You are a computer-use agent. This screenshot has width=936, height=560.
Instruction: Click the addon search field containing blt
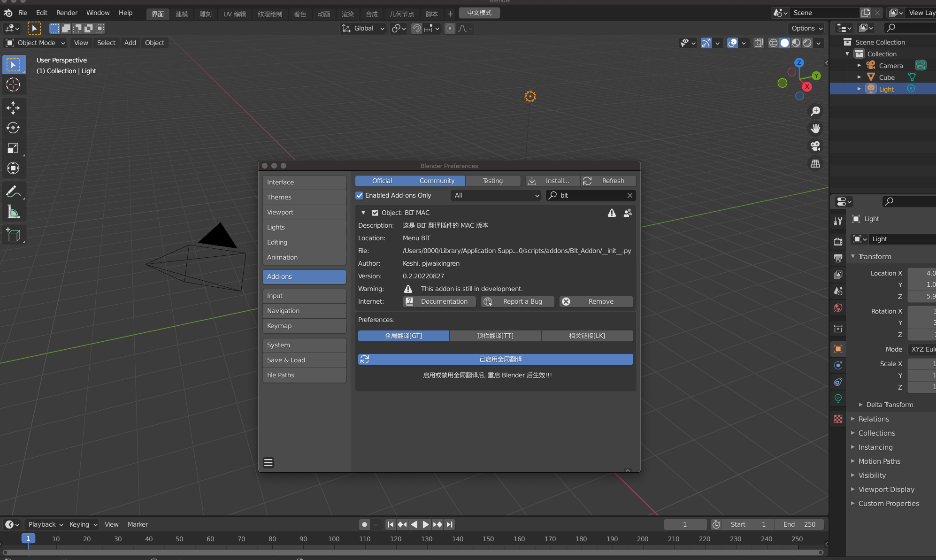coord(591,195)
